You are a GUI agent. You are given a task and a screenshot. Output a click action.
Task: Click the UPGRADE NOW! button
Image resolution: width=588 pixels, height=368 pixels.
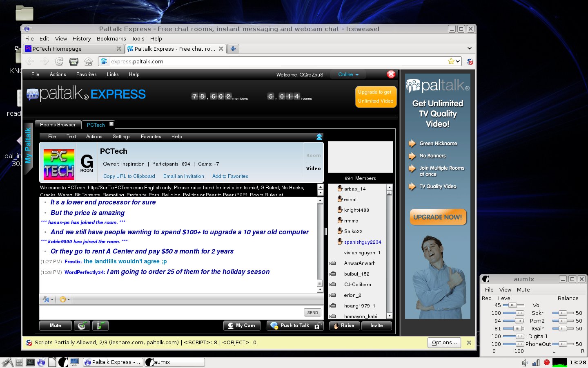click(437, 217)
